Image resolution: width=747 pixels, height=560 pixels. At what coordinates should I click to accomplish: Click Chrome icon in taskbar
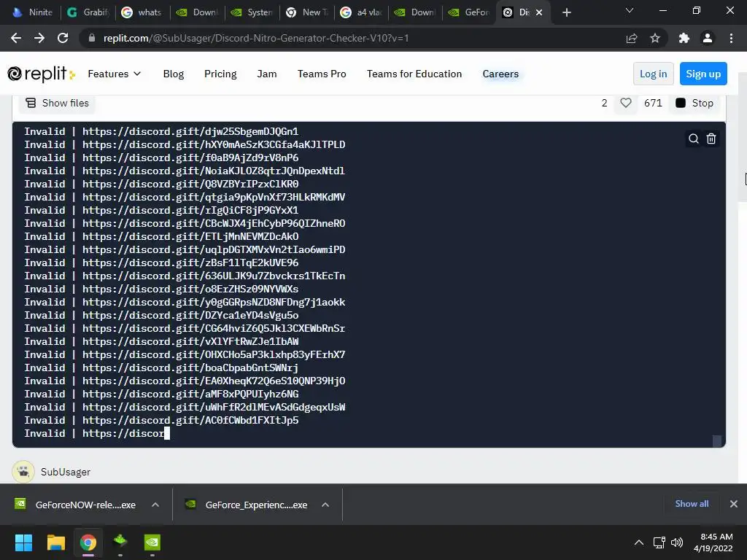pos(88,542)
